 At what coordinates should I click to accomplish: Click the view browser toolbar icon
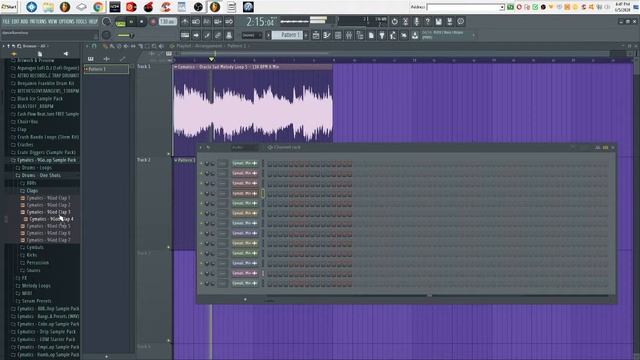point(360,36)
